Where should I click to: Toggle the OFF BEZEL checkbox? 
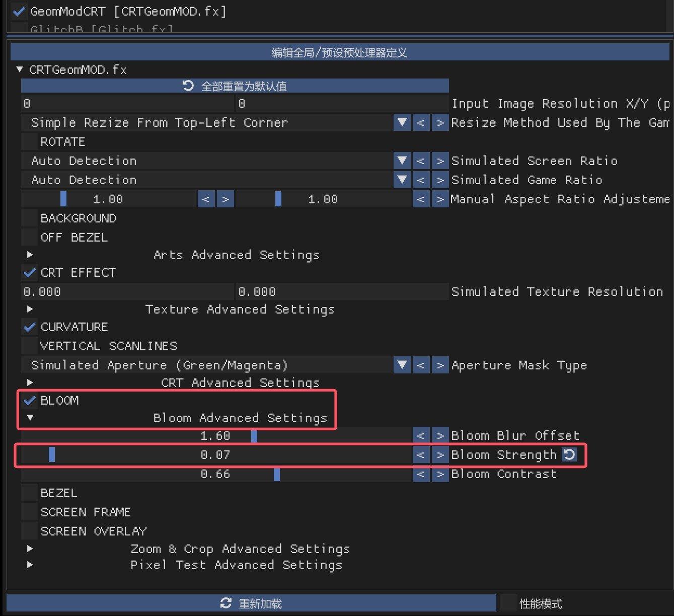click(30, 238)
